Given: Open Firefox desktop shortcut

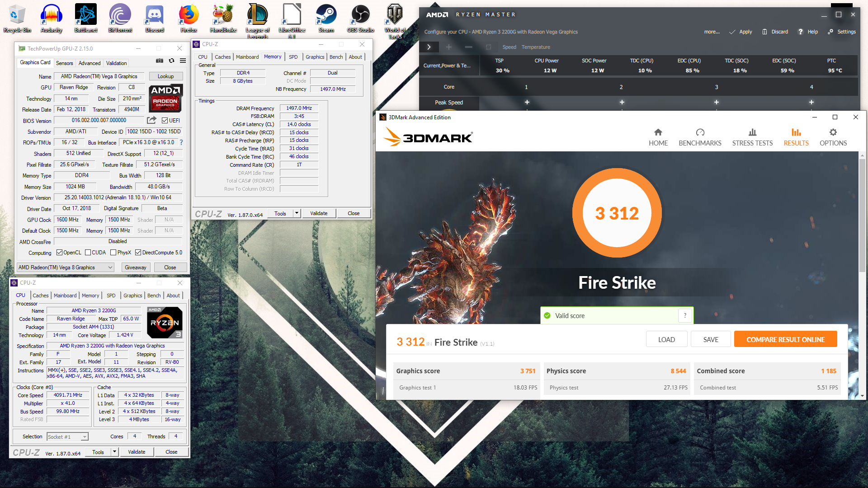Looking at the screenshot, I should click(189, 18).
